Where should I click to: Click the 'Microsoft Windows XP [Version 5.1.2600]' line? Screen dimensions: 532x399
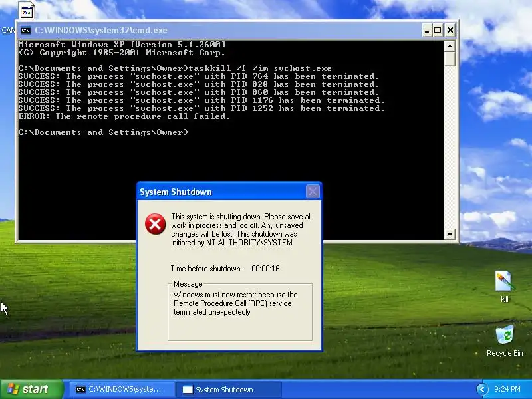[122, 45]
